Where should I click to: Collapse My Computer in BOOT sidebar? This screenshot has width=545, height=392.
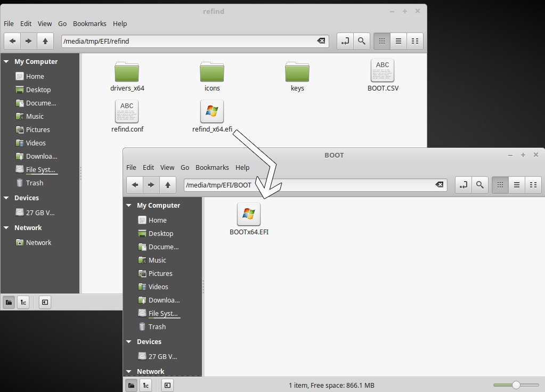click(x=128, y=206)
